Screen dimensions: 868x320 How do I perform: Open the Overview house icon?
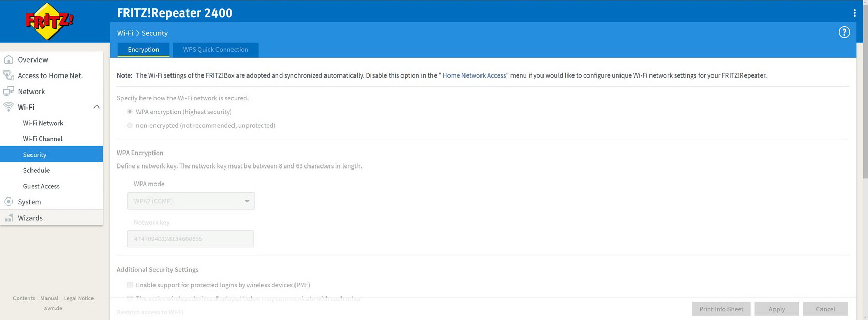click(9, 59)
